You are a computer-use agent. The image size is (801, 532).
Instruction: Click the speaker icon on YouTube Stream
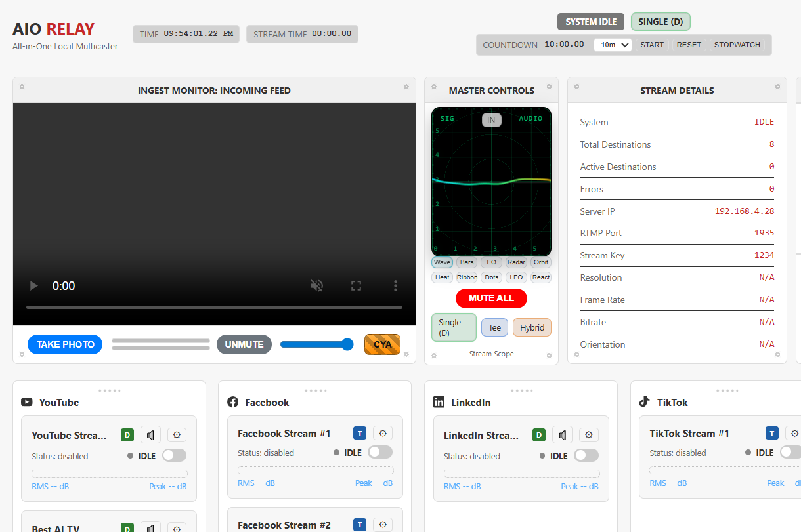[150, 434]
